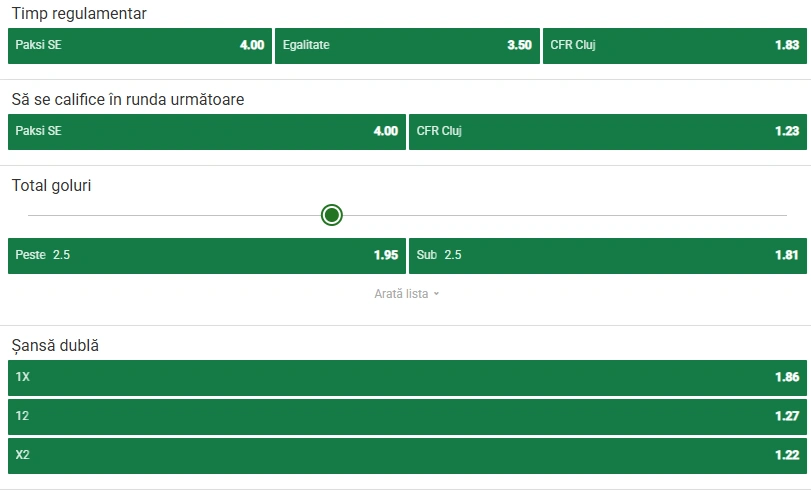Bet on Paksi SE in Timp regulamentar at 4.00
The width and height of the screenshot is (811, 491).
[x=140, y=46]
